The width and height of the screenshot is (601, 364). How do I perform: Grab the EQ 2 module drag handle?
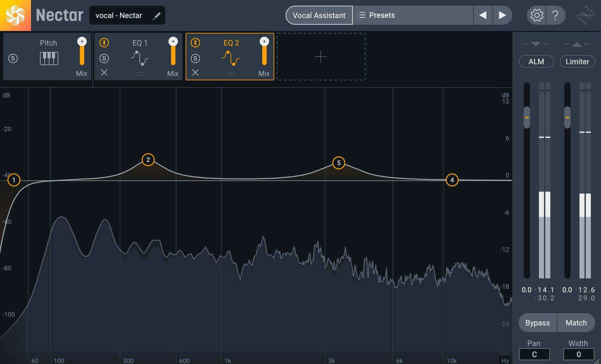(x=231, y=74)
